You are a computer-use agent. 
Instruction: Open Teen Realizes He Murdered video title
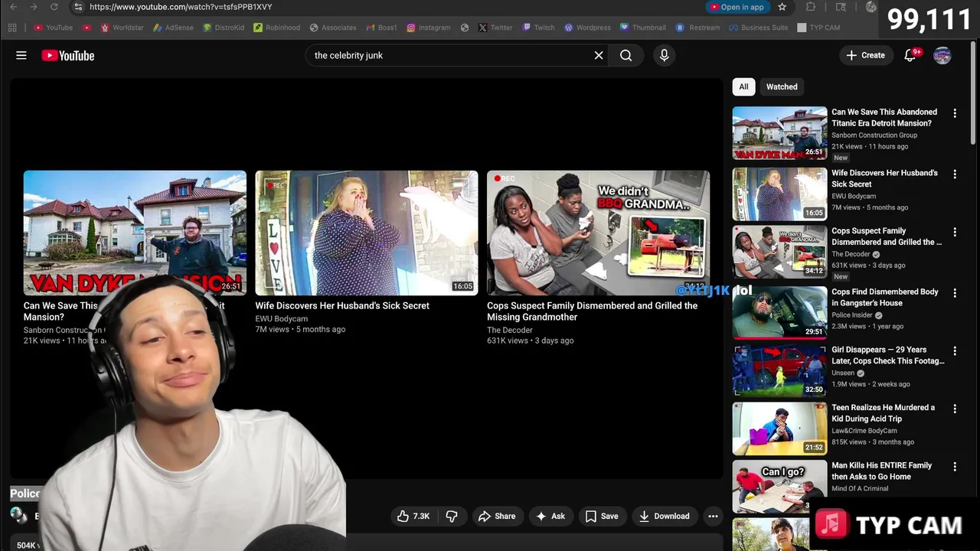(x=883, y=413)
